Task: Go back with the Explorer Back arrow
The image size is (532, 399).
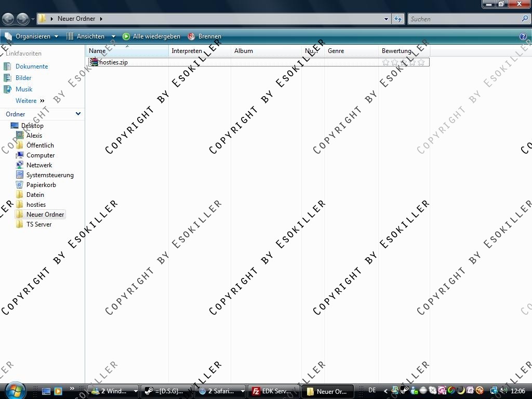Action: tap(8, 19)
